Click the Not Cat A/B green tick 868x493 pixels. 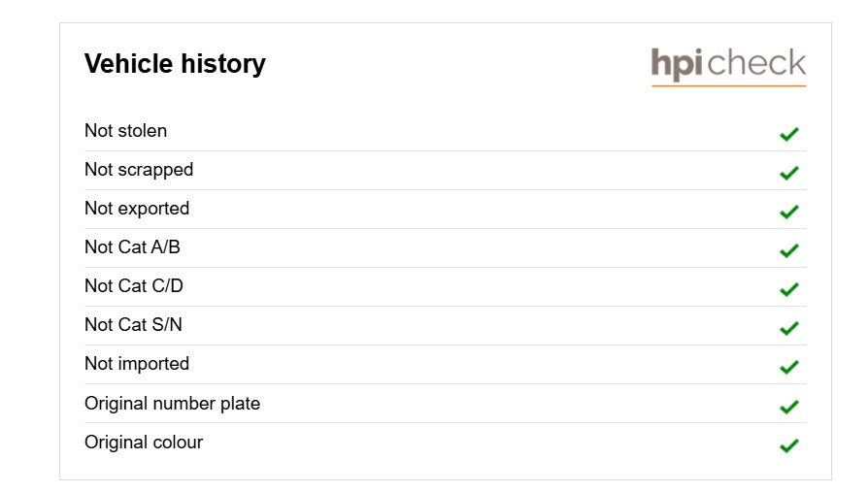(788, 250)
